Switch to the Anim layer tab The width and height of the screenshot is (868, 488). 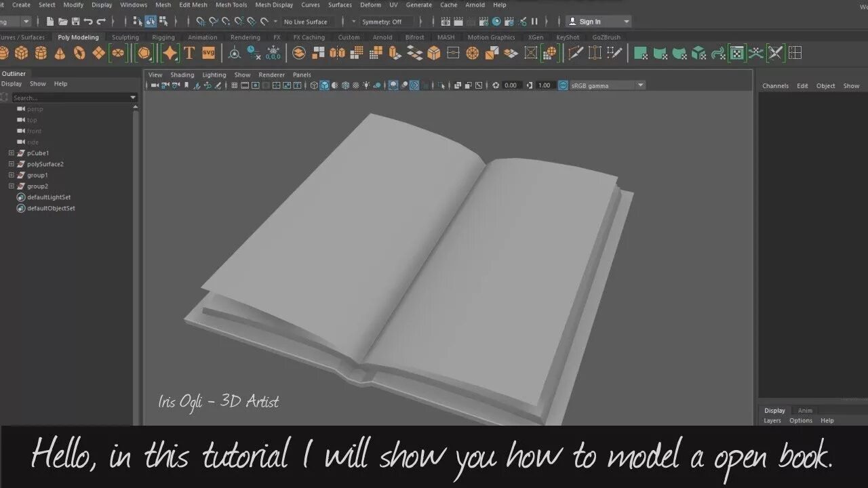point(805,410)
